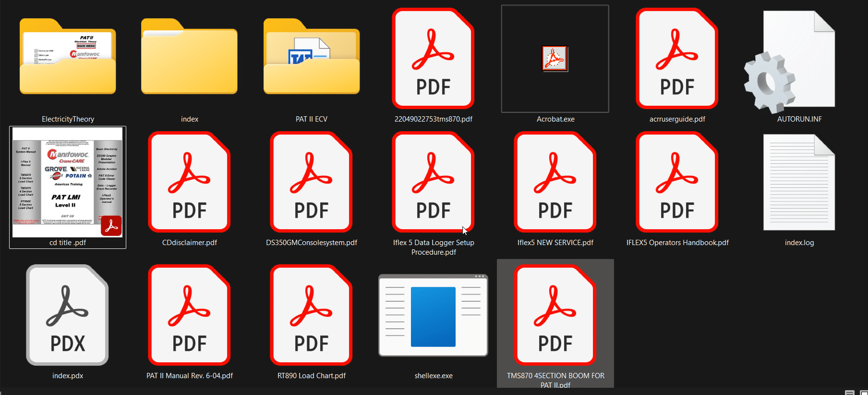Image resolution: width=868 pixels, height=395 pixels.
Task: Select the Acrobat.exe application icon
Action: coord(555,59)
